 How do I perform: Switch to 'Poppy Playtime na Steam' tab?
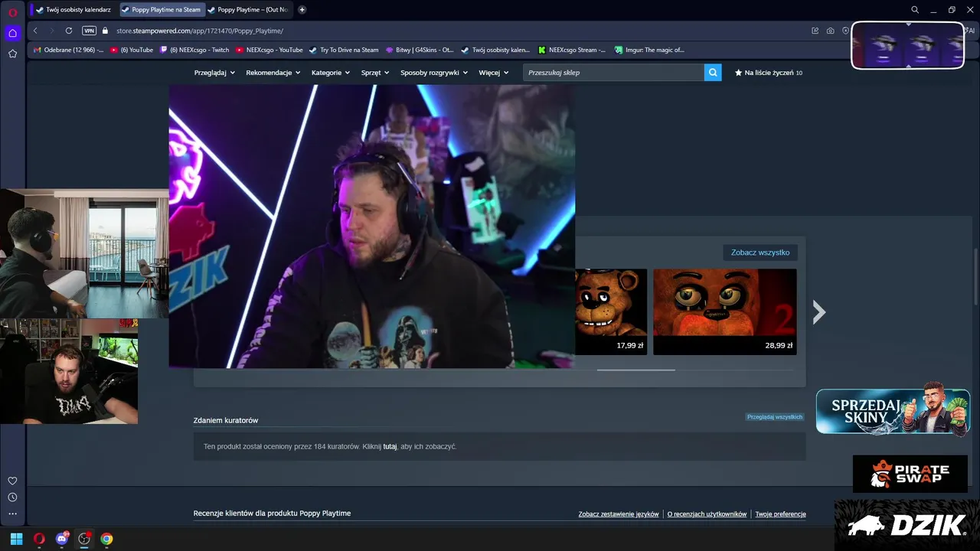[161, 10]
